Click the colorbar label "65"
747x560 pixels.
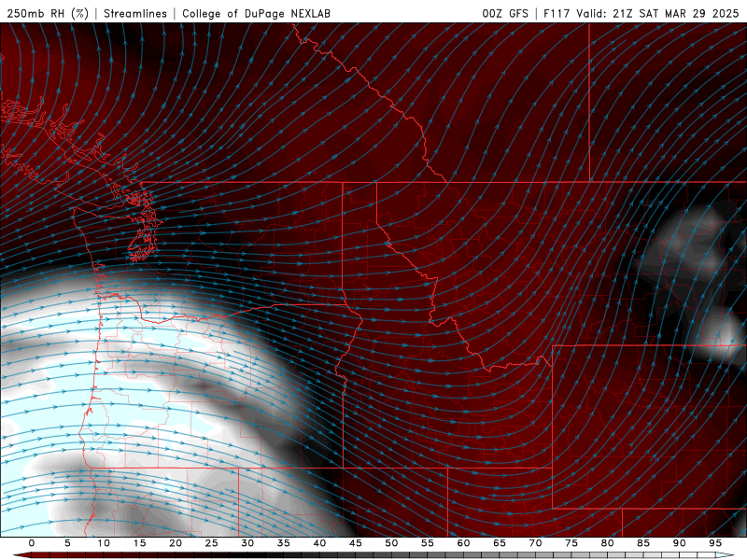[500, 543]
